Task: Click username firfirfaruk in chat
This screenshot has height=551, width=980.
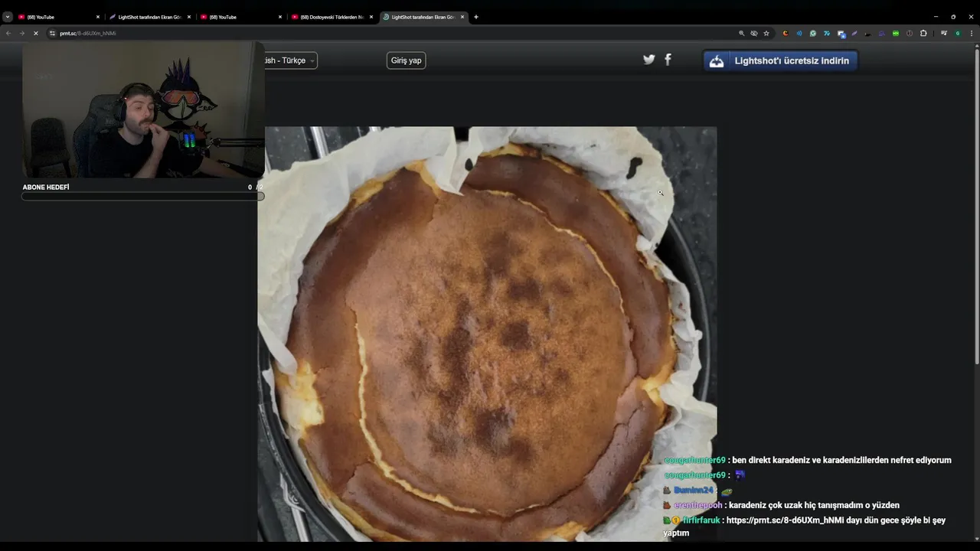Action: [701, 520]
